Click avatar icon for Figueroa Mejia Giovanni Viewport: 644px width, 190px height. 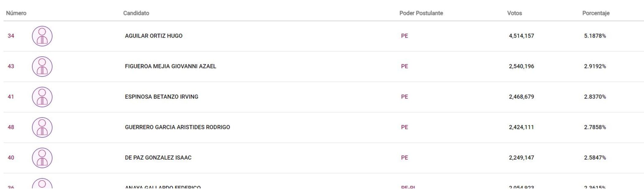42,66
